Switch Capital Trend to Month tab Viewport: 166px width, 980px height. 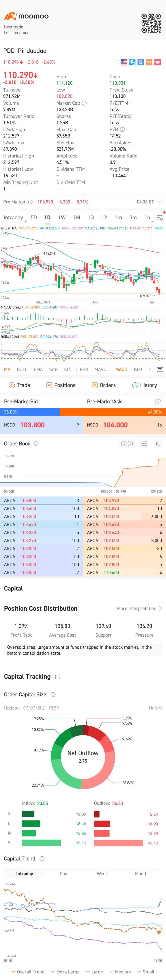pyautogui.click(x=141, y=874)
